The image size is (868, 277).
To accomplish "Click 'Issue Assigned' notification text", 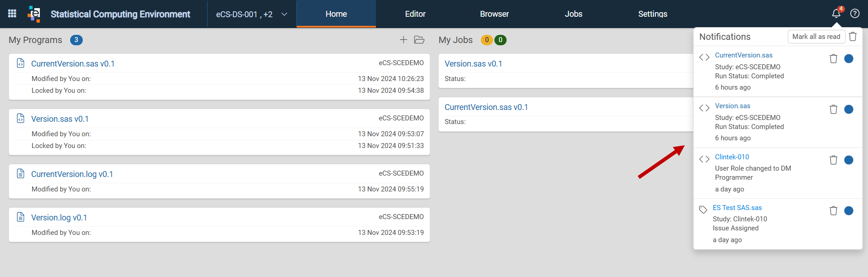I will pyautogui.click(x=735, y=228).
